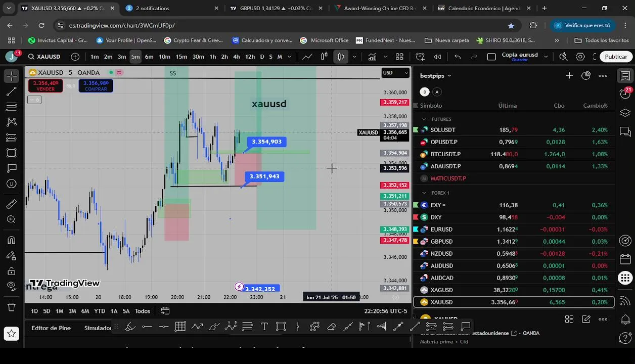Open the forecasting and measurement tools
This screenshot has height=364, width=635.
click(11, 138)
